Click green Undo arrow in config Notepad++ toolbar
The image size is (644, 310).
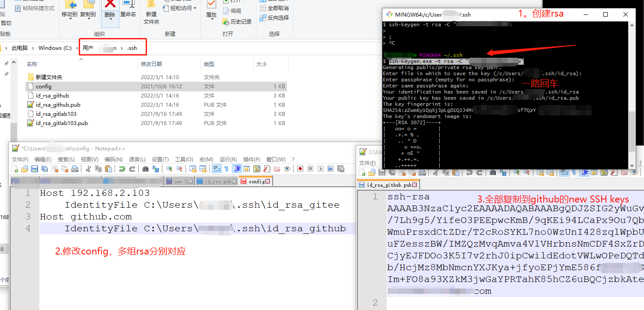click(x=122, y=169)
